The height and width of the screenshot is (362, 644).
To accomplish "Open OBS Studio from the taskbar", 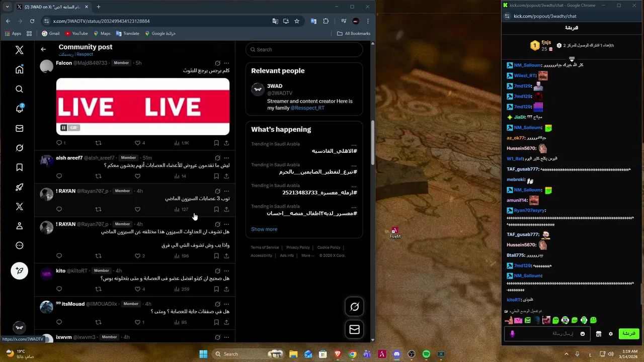I will click(412, 354).
